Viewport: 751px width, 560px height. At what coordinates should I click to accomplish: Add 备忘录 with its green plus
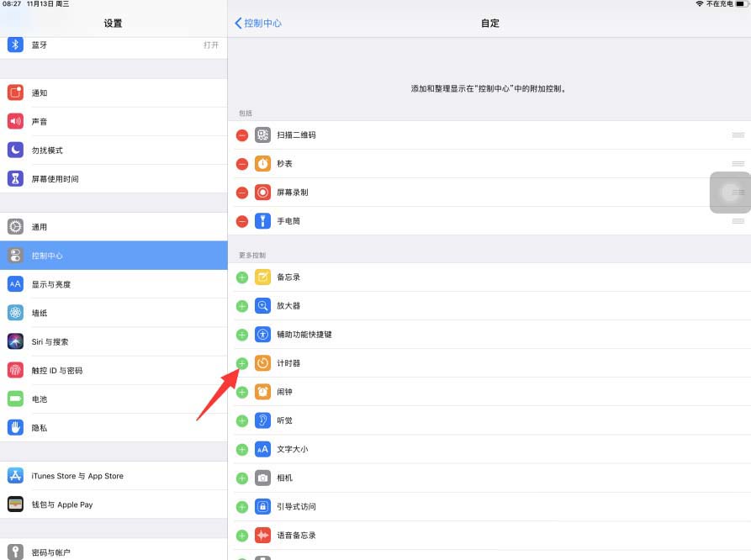pos(242,277)
